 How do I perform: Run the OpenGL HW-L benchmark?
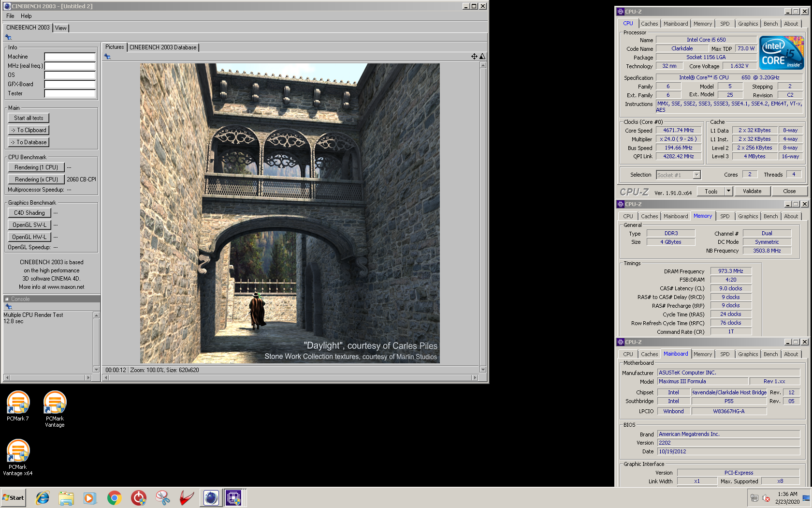tap(29, 237)
